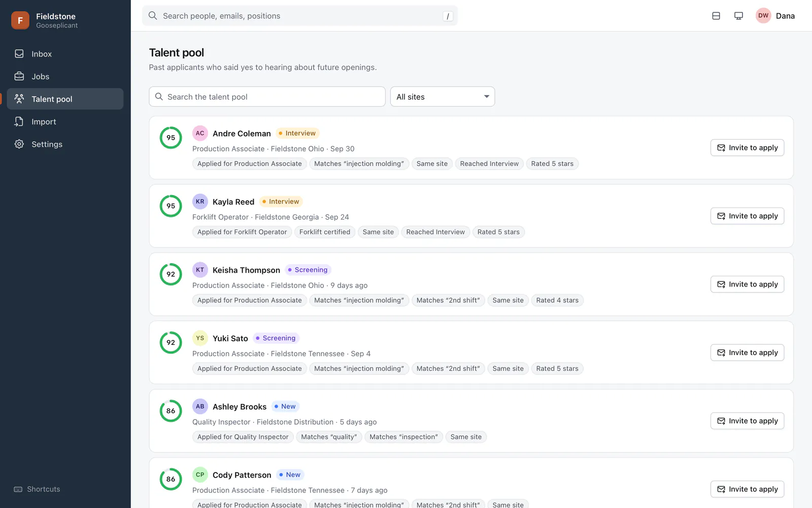Image resolution: width=812 pixels, height=508 pixels.
Task: Invite Yuki Sato to apply
Action: coord(747,353)
